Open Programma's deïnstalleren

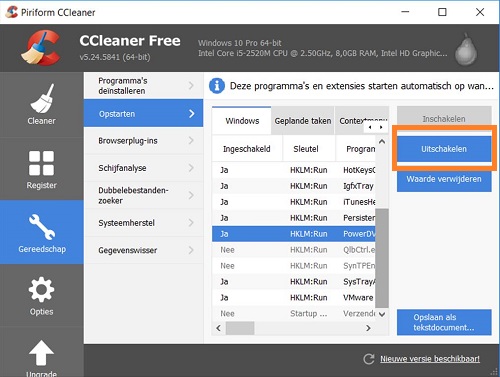tap(143, 86)
